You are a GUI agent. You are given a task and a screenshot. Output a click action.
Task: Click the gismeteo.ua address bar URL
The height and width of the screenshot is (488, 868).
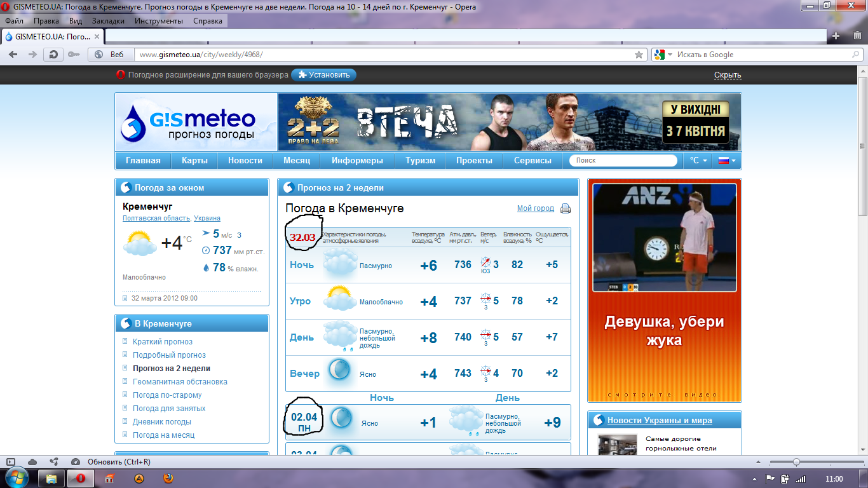tap(201, 55)
